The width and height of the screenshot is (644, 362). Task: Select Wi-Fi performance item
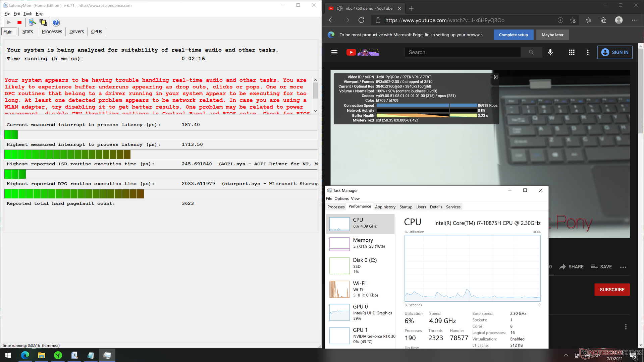(360, 289)
